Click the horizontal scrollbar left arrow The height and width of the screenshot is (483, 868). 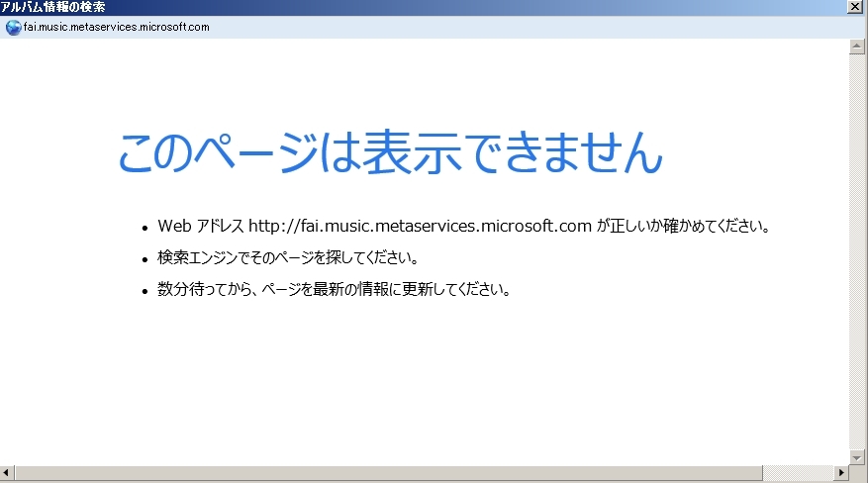click(x=8, y=473)
